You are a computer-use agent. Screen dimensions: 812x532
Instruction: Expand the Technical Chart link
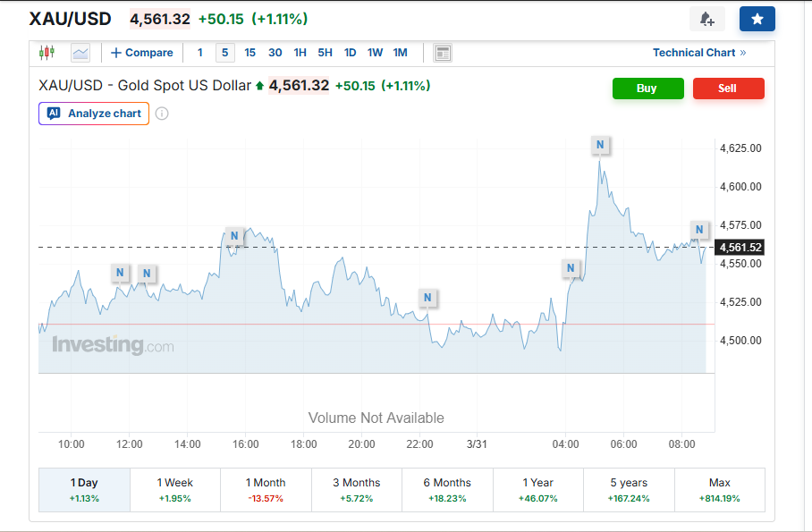(x=698, y=53)
